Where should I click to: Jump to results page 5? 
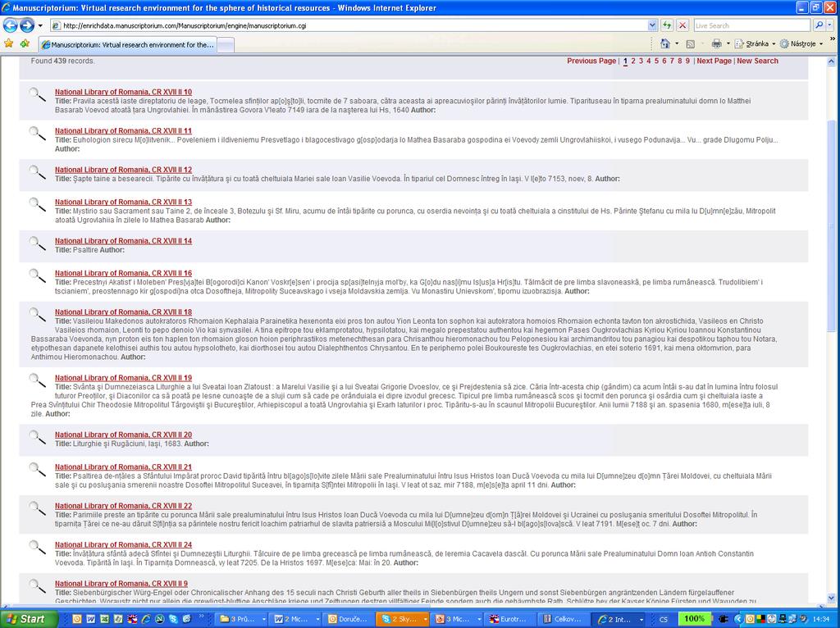(656, 61)
